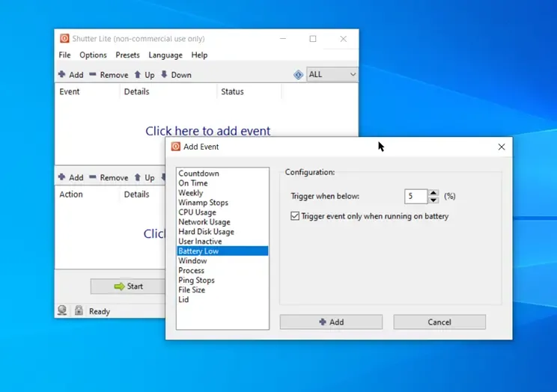This screenshot has width=557, height=392.
Task: Click 'Click here to add event' link
Action: 208,131
